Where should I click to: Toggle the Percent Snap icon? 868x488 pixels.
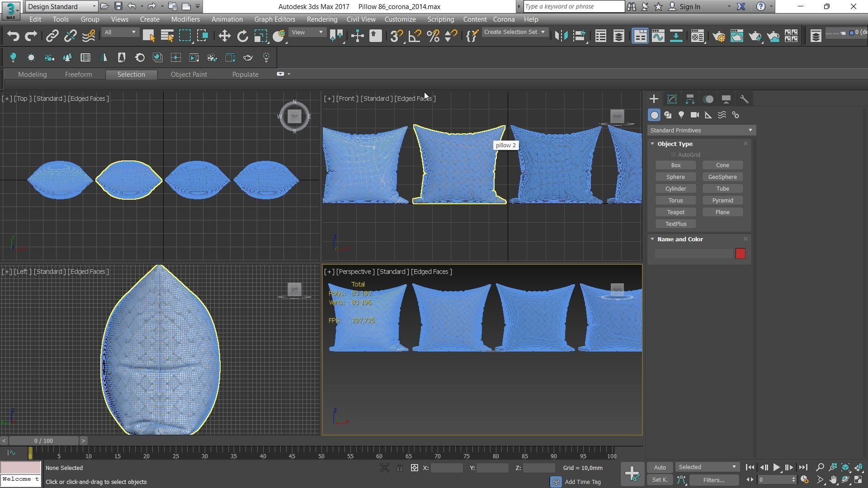433,36
